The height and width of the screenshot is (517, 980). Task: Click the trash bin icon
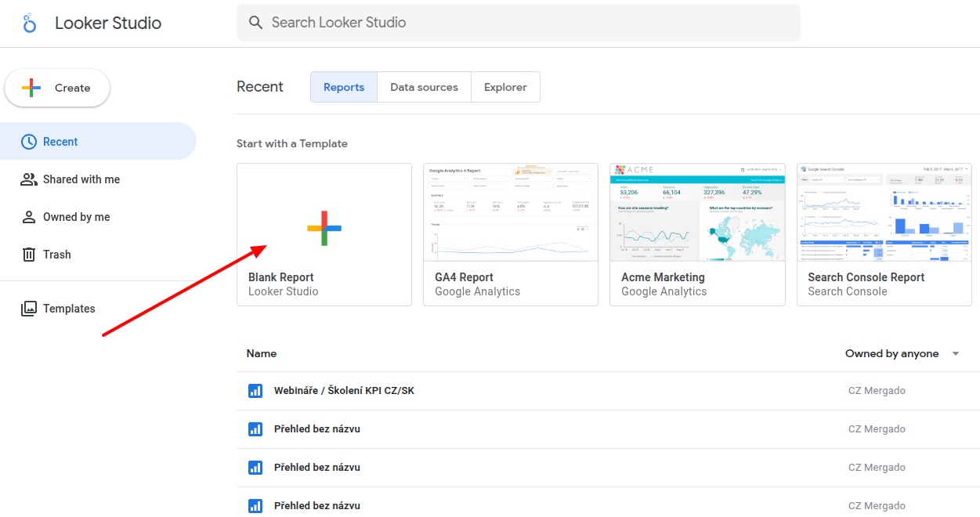pyautogui.click(x=29, y=255)
